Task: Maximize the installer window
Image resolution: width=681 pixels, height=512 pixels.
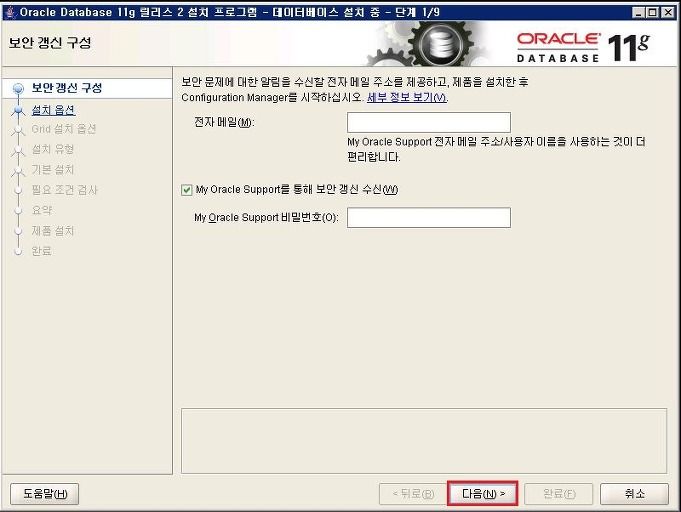Action: (x=652, y=13)
